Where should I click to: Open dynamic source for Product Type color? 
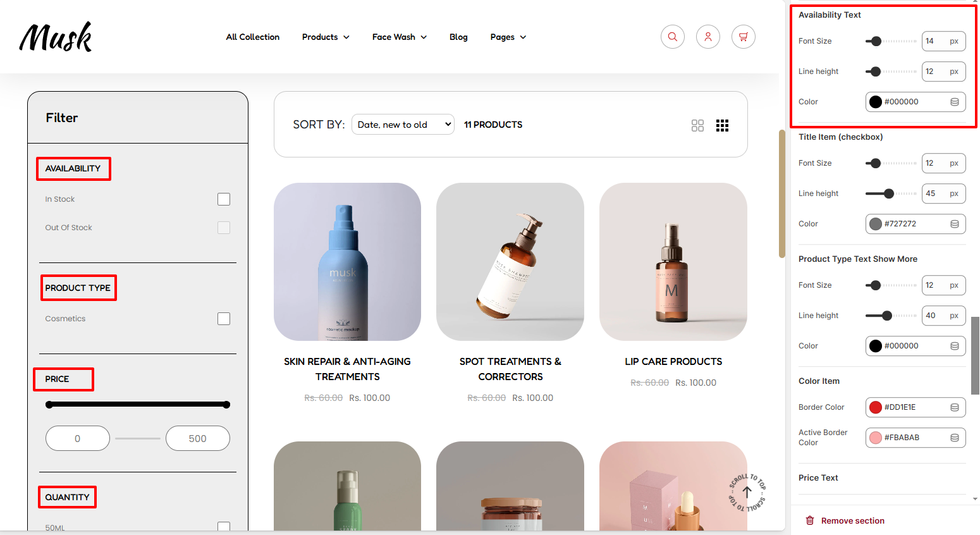(955, 346)
